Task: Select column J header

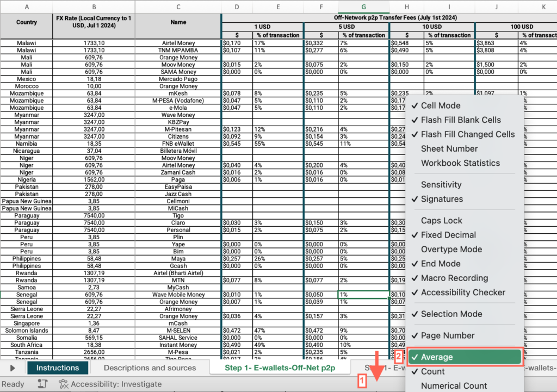Action: point(496,7)
